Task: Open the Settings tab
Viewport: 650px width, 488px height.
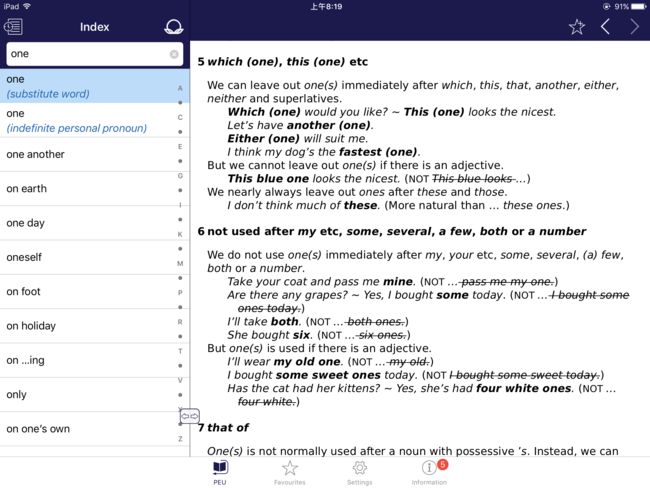Action: 359,472
